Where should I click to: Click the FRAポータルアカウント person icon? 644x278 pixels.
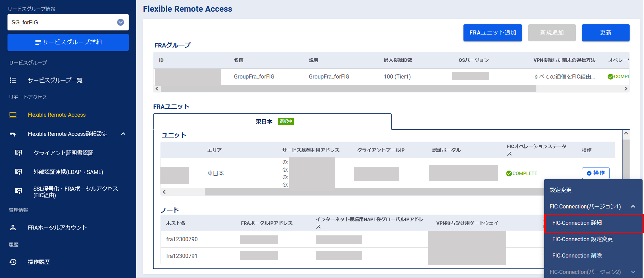pos(13,227)
